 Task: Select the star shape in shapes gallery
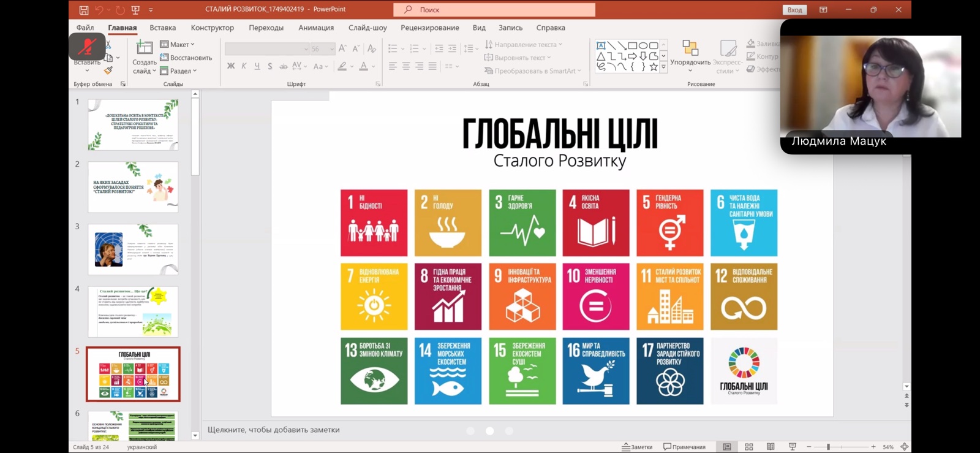[654, 67]
